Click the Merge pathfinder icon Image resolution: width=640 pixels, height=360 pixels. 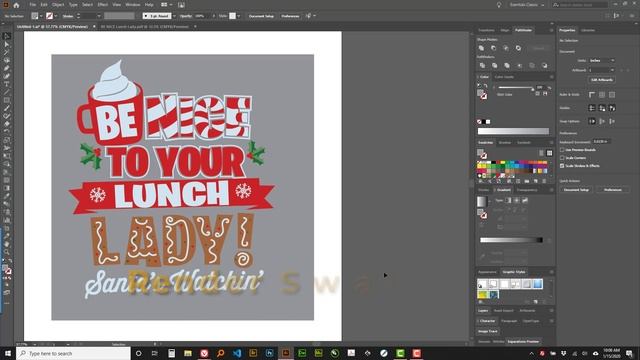[x=507, y=65]
